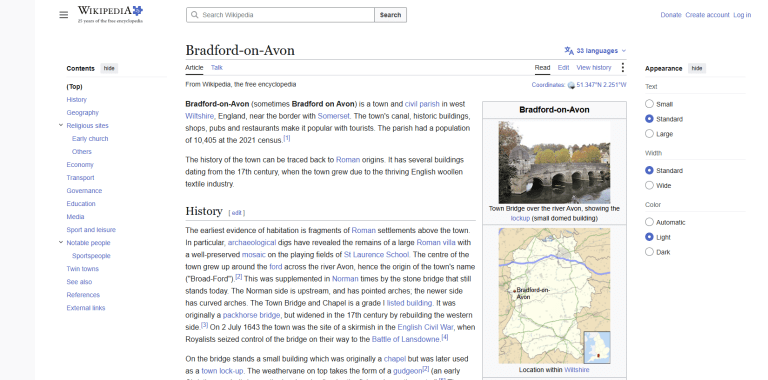Image resolution: width=768 pixels, height=380 pixels.
Task: Click the Create account link
Action: pyautogui.click(x=707, y=15)
